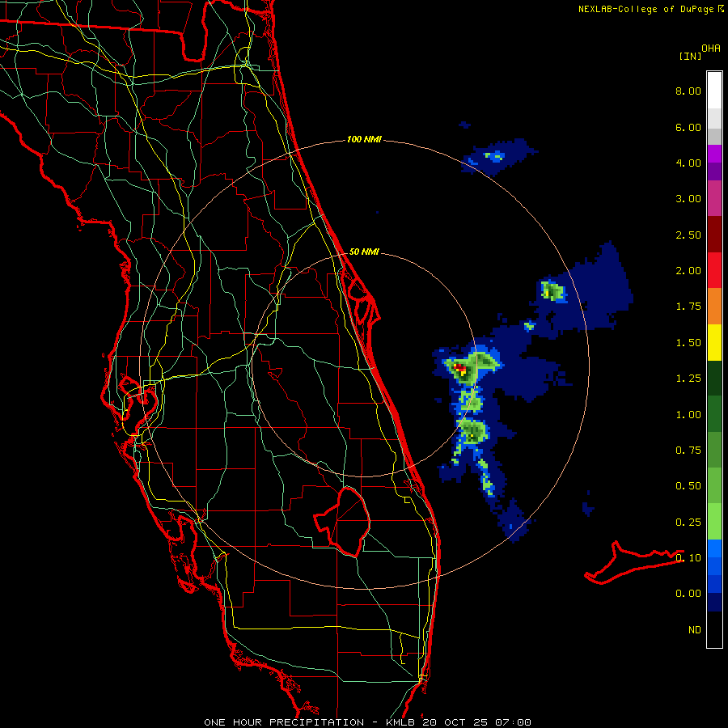
Task: Click the 0.25 legend value
Action: click(x=688, y=523)
